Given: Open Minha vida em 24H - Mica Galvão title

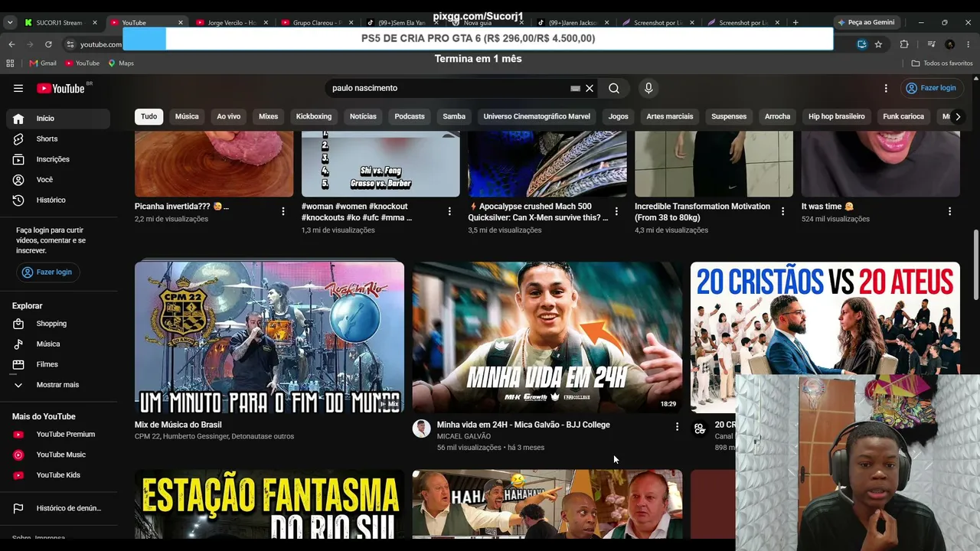Looking at the screenshot, I should [x=524, y=425].
